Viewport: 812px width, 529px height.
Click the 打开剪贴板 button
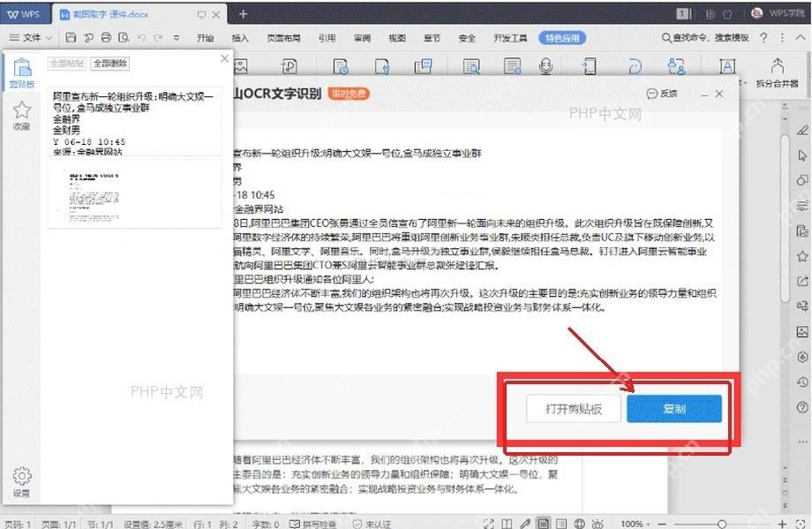574,409
